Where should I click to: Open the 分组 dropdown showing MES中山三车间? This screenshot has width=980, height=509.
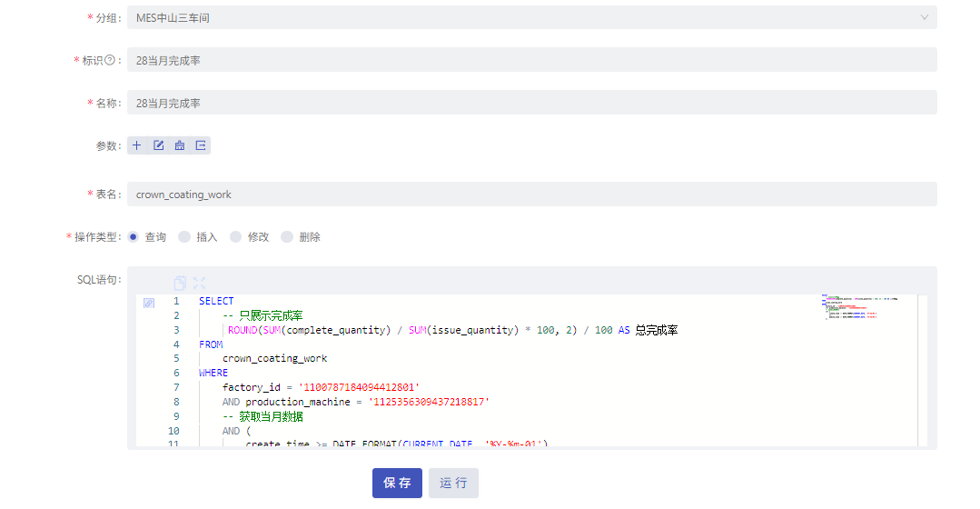tap(532, 17)
